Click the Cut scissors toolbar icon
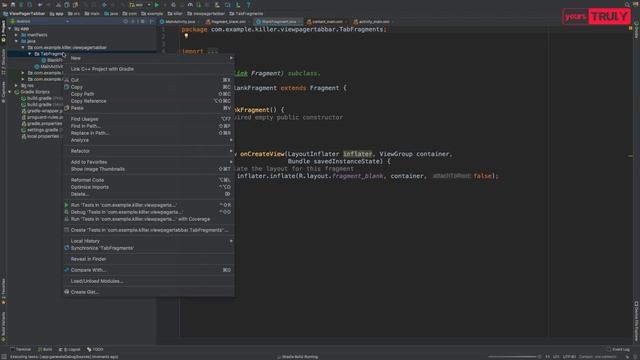Image resolution: width=640 pixels, height=360 pixels. click(58, 5)
